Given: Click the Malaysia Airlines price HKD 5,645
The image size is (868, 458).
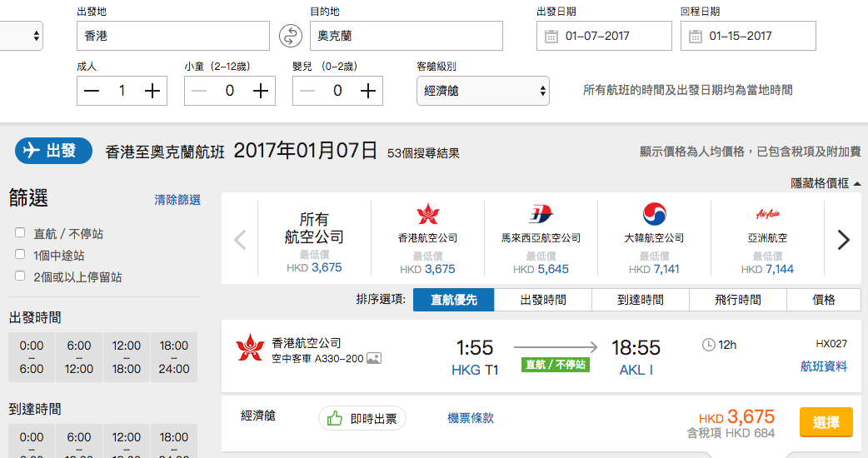Looking at the screenshot, I should click(x=541, y=269).
